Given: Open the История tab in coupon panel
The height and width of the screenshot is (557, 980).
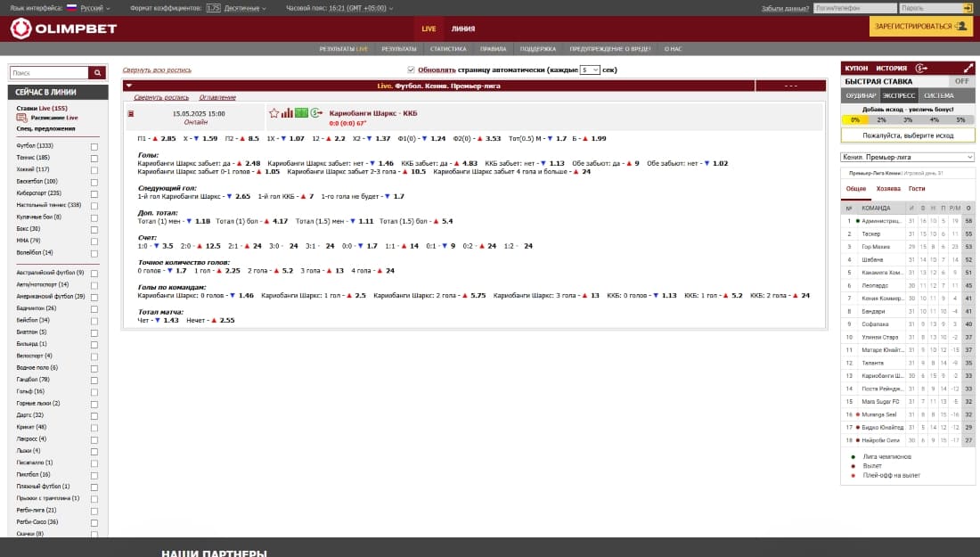Looking at the screenshot, I should [891, 68].
